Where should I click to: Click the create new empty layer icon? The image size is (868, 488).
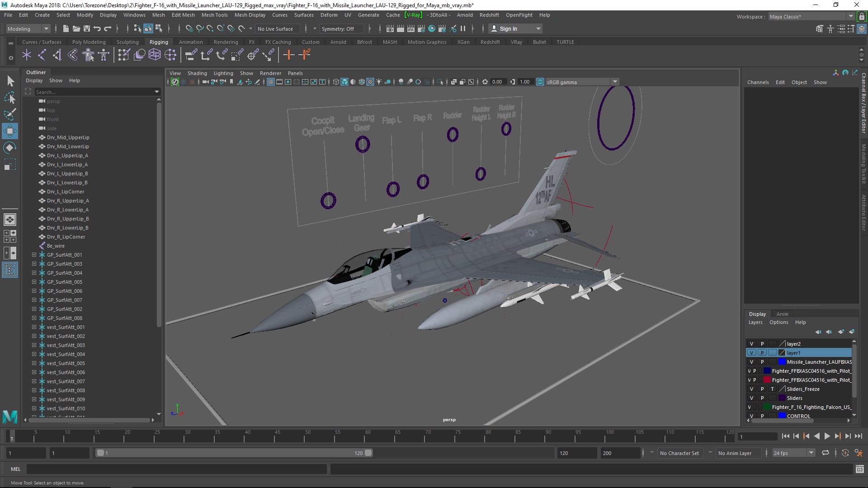pyautogui.click(x=841, y=332)
